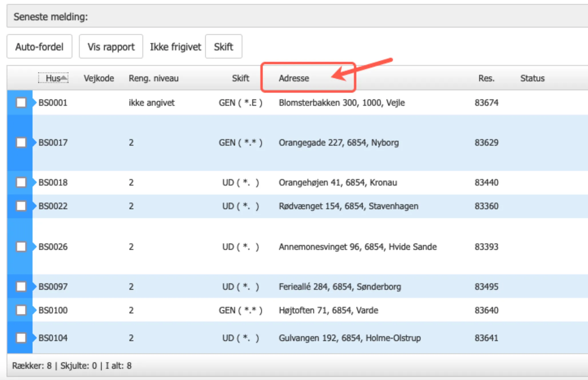
Task: Click the Skift button in toolbar
Action: 223,47
